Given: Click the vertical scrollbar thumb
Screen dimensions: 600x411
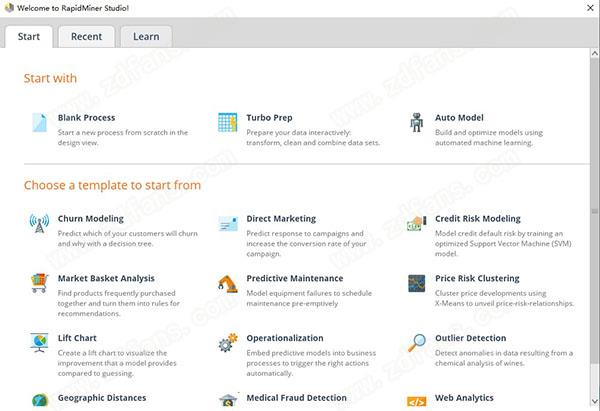Looking at the screenshot, I should tap(595, 211).
